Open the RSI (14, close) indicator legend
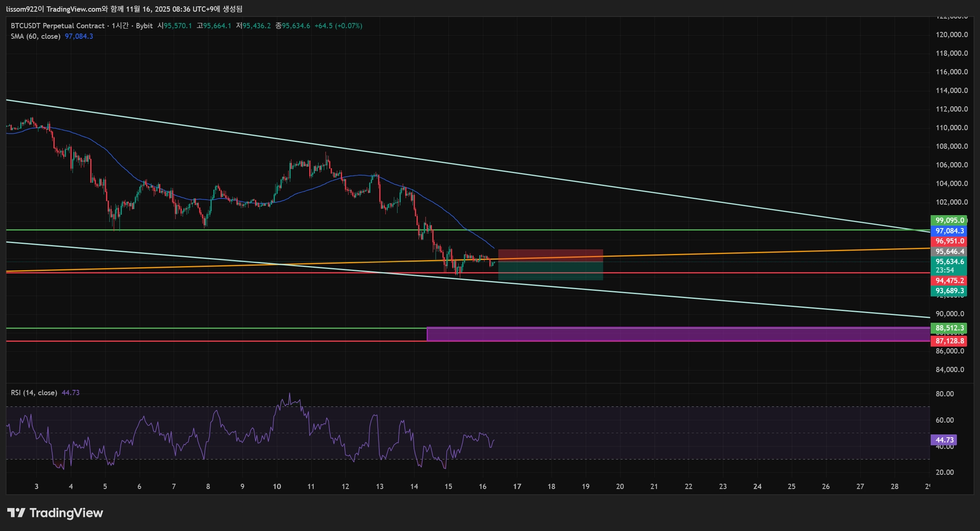980x531 pixels. [34, 393]
